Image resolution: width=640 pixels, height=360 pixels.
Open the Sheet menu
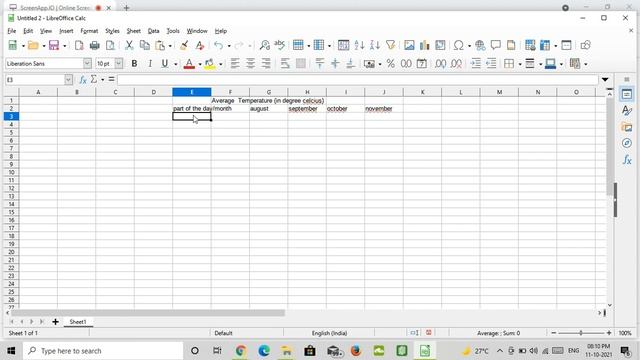[x=133, y=31]
